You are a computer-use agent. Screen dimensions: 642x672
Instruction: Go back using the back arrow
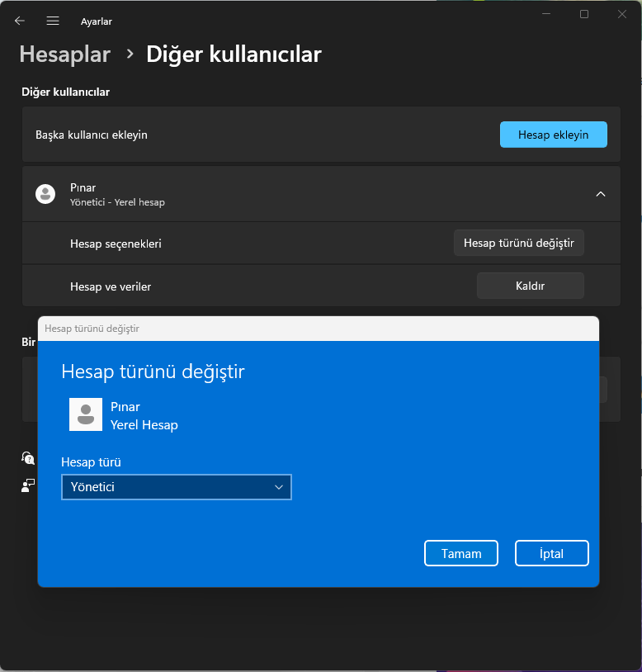[x=20, y=21]
